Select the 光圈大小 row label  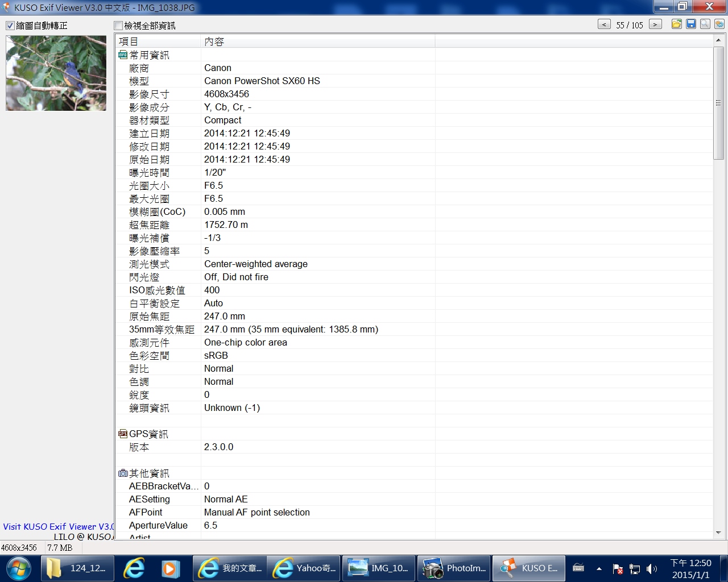149,186
